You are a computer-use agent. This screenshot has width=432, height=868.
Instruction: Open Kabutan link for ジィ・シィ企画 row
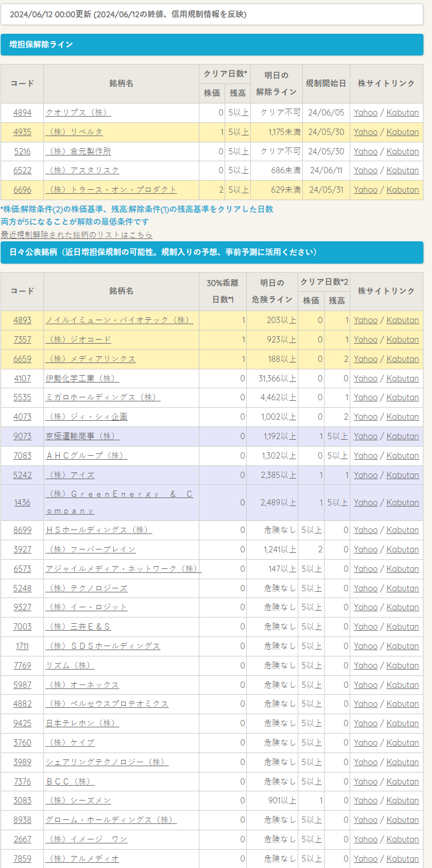pos(403,417)
